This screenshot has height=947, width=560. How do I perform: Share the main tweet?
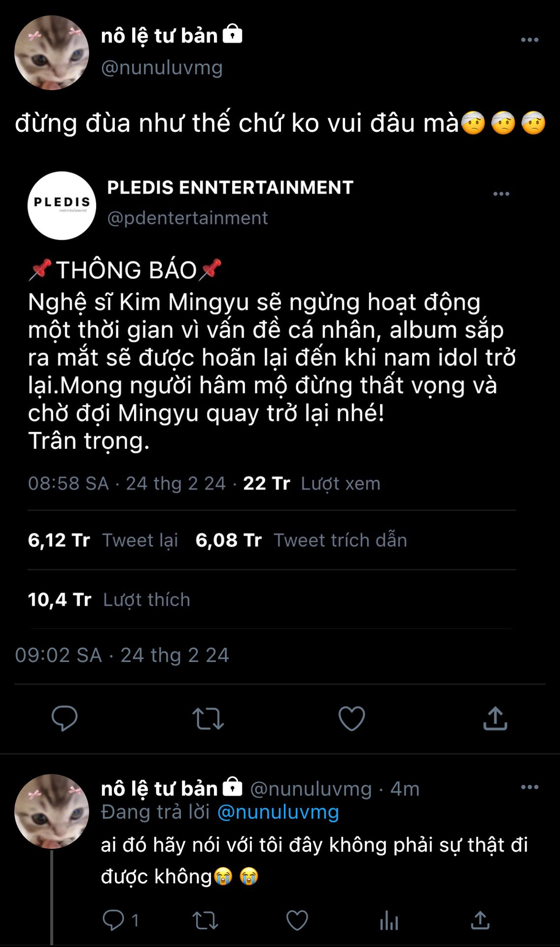point(495,718)
